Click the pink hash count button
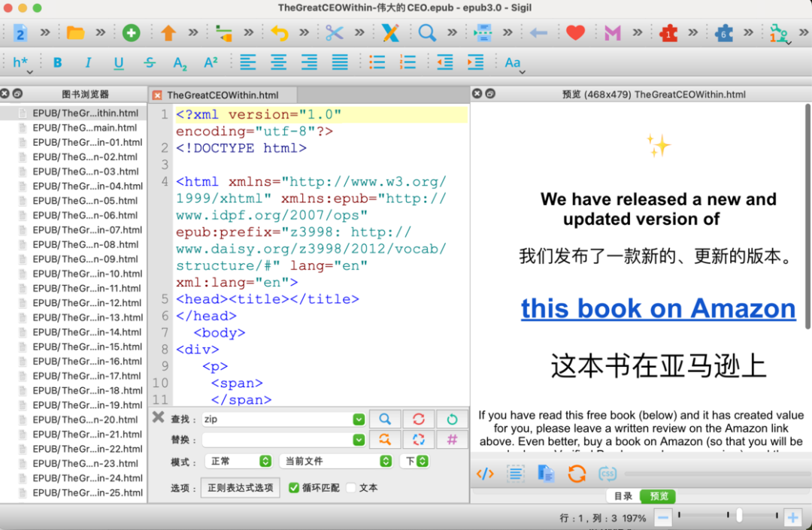This screenshot has width=812, height=530. (x=452, y=440)
